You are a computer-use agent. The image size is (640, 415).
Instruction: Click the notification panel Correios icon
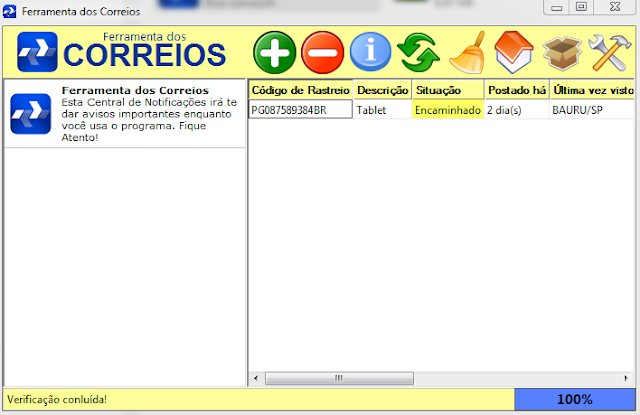[x=31, y=114]
